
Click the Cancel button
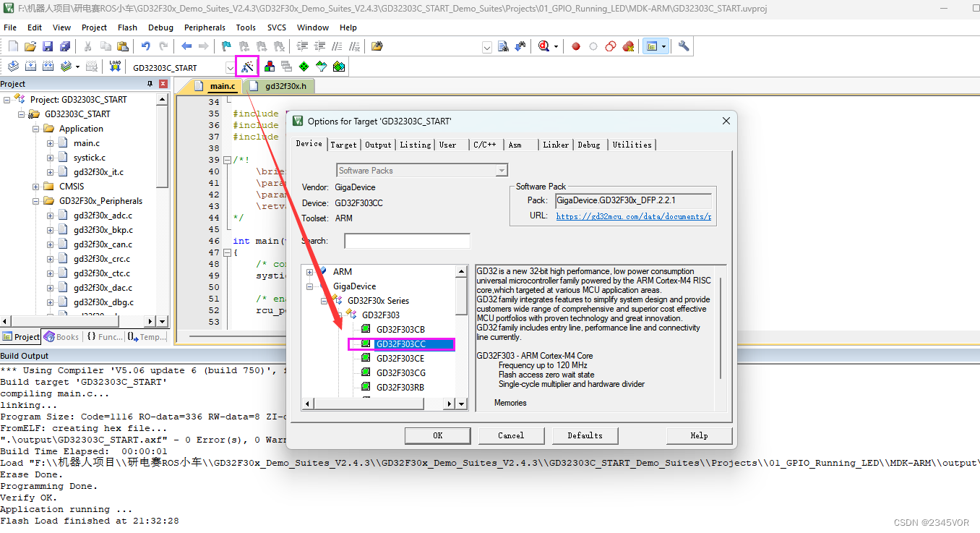[x=511, y=435]
